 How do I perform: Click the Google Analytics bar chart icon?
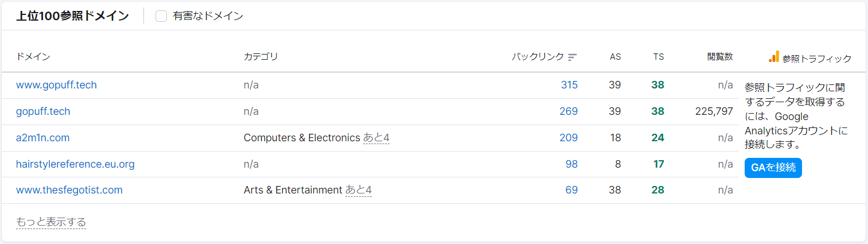pos(774,56)
